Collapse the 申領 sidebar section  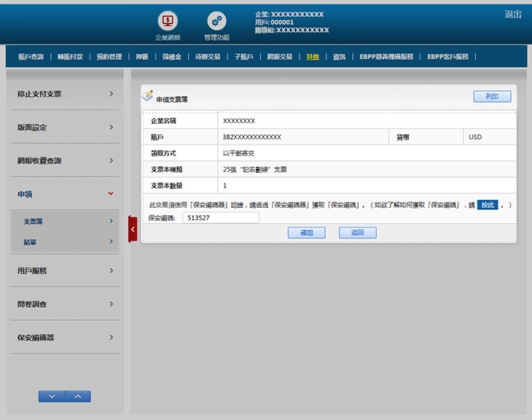coord(64,194)
